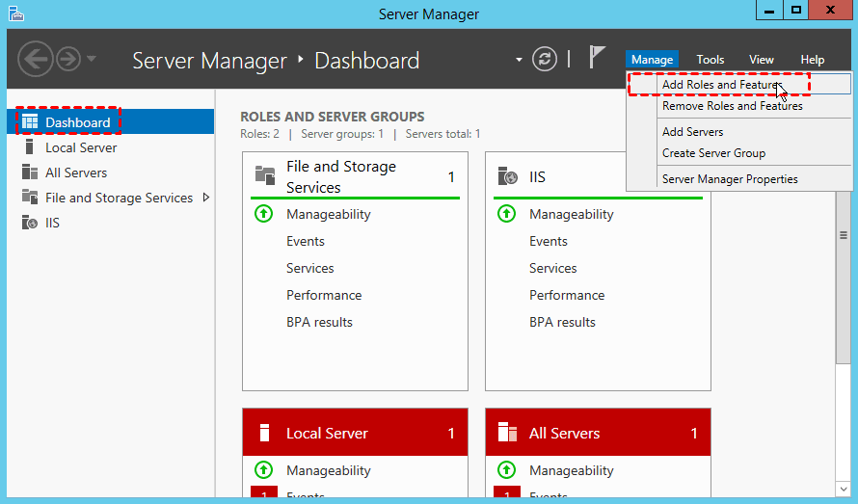Select Add Roles and Features
The width and height of the screenshot is (858, 504).
[x=719, y=85]
